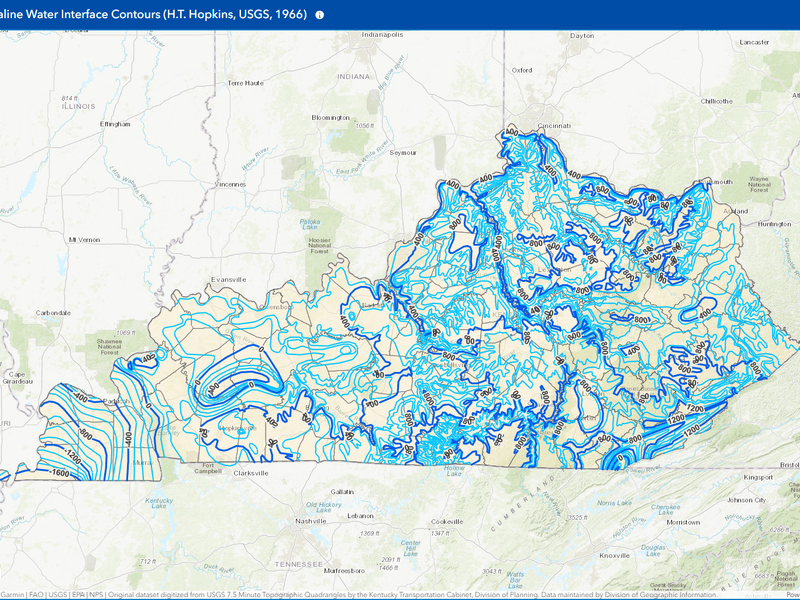Select the TENNESSEE state label
This screenshot has height=600, width=800.
pos(299,564)
